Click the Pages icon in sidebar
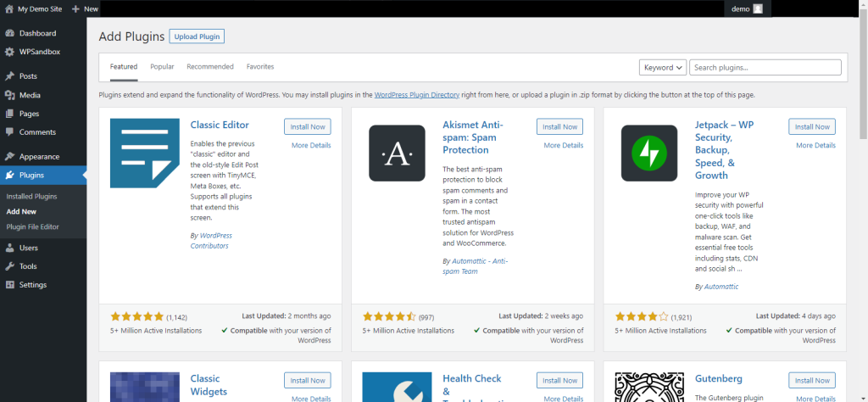 pyautogui.click(x=9, y=114)
